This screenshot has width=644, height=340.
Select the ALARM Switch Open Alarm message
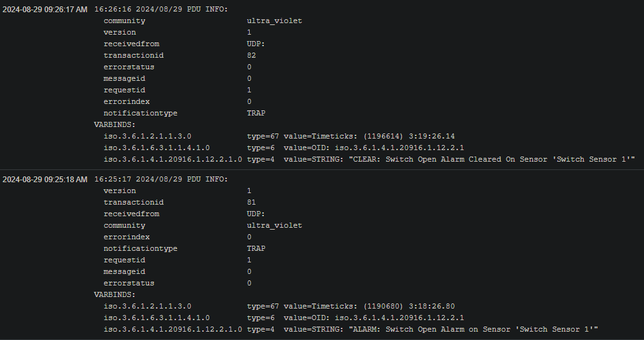473,329
